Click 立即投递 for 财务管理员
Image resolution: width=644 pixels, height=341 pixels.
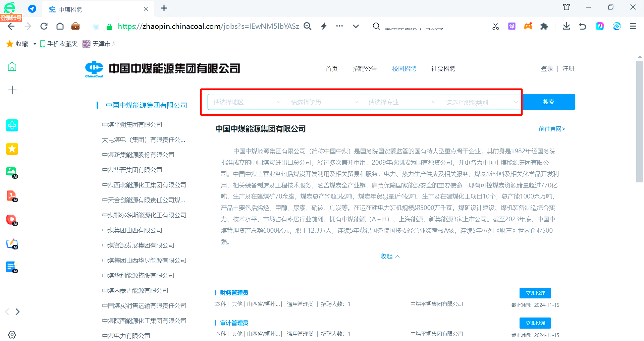535,293
